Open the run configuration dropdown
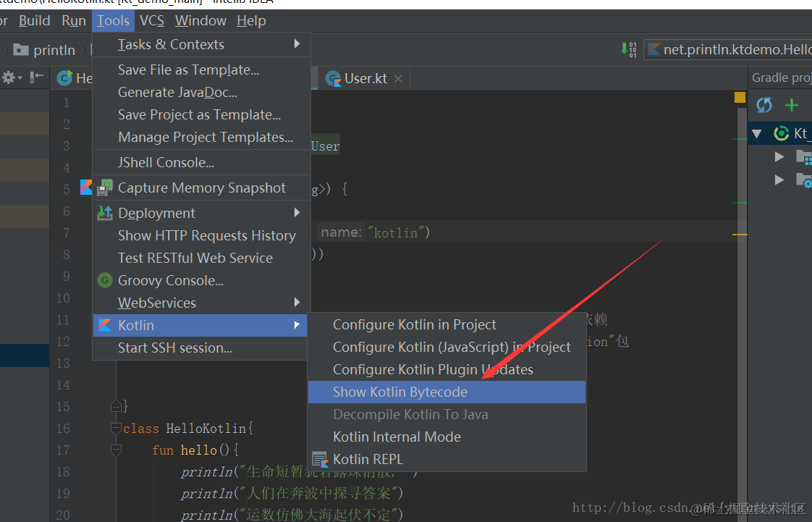The image size is (812, 522). (727, 50)
